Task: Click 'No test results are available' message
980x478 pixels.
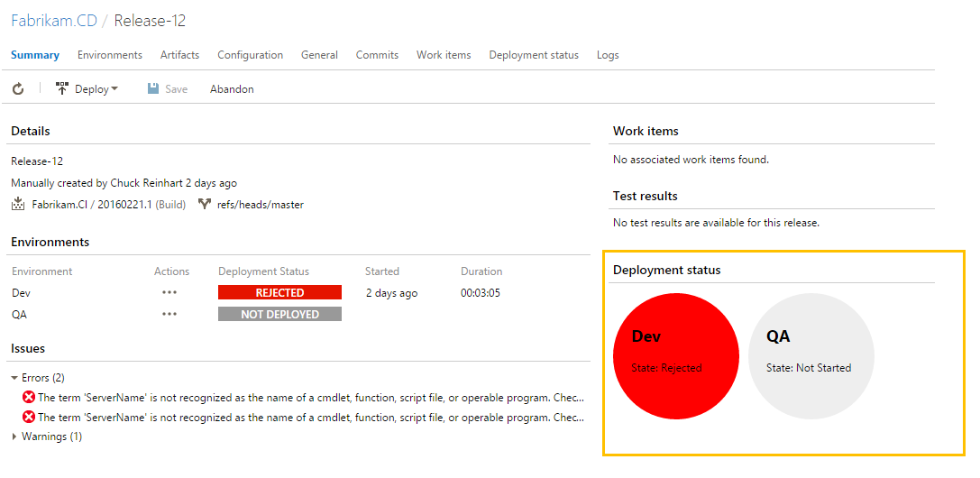Action: click(x=716, y=222)
